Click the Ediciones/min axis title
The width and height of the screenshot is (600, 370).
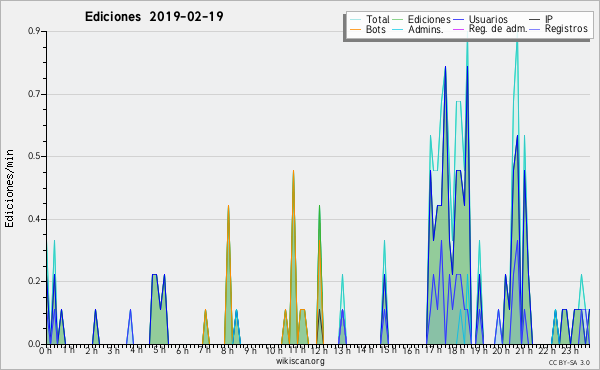point(9,189)
